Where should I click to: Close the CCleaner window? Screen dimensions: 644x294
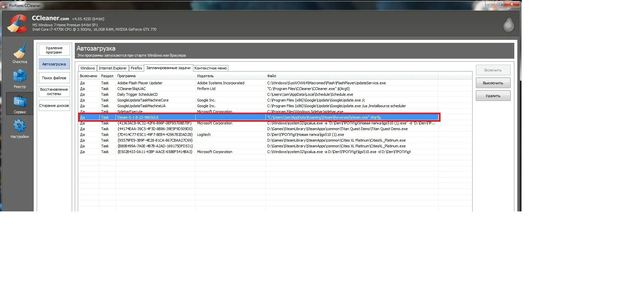pyautogui.click(x=512, y=4)
